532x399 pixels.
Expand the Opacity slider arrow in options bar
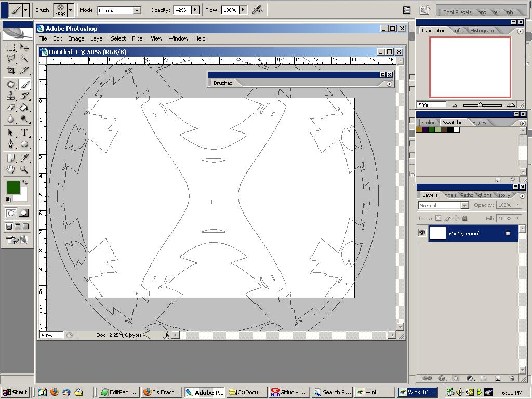[x=195, y=10]
